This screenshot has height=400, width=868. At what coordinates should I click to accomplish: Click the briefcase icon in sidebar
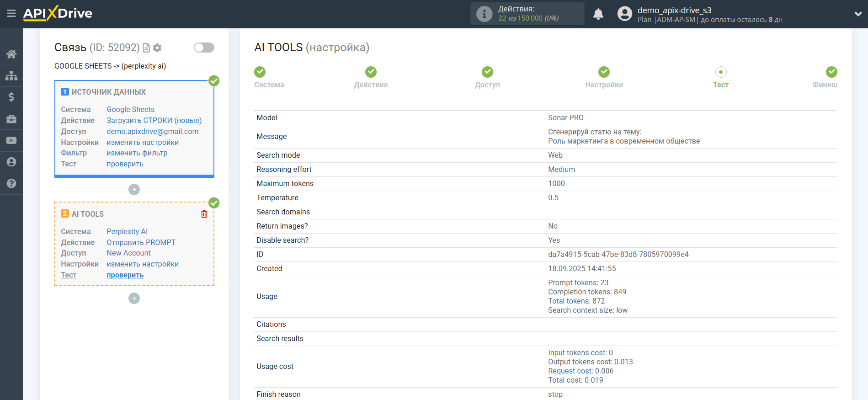11,119
